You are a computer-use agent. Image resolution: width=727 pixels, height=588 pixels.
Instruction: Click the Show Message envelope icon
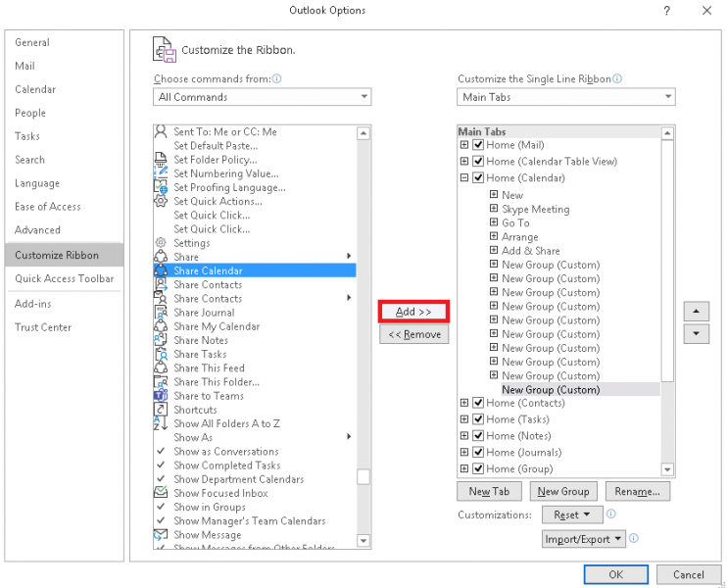point(161,535)
